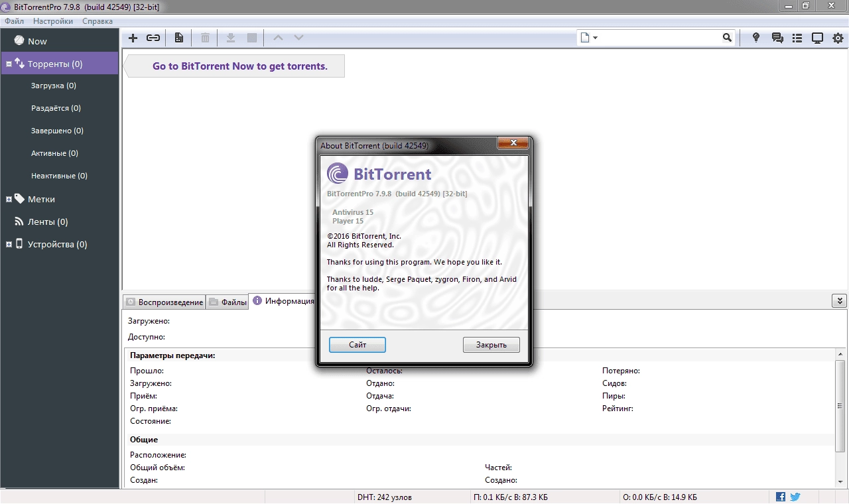
Task: Open the Файл menu
Action: [x=14, y=21]
